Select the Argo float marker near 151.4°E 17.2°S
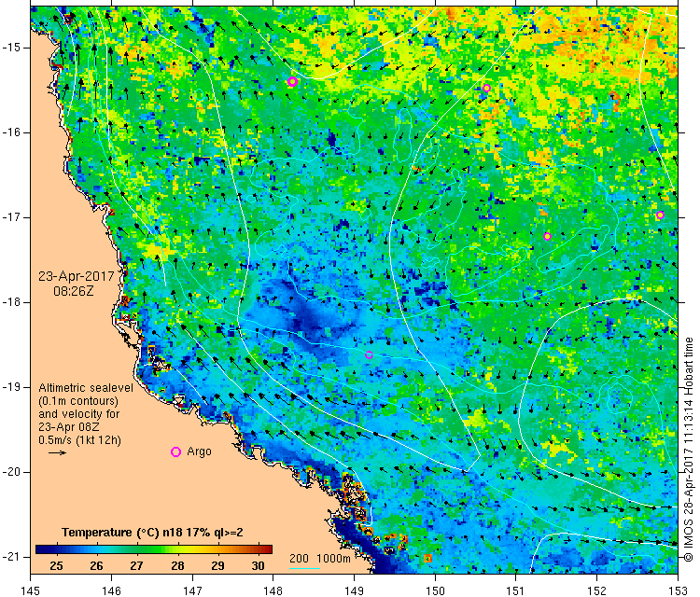The height and width of the screenshot is (597, 700). point(547,237)
